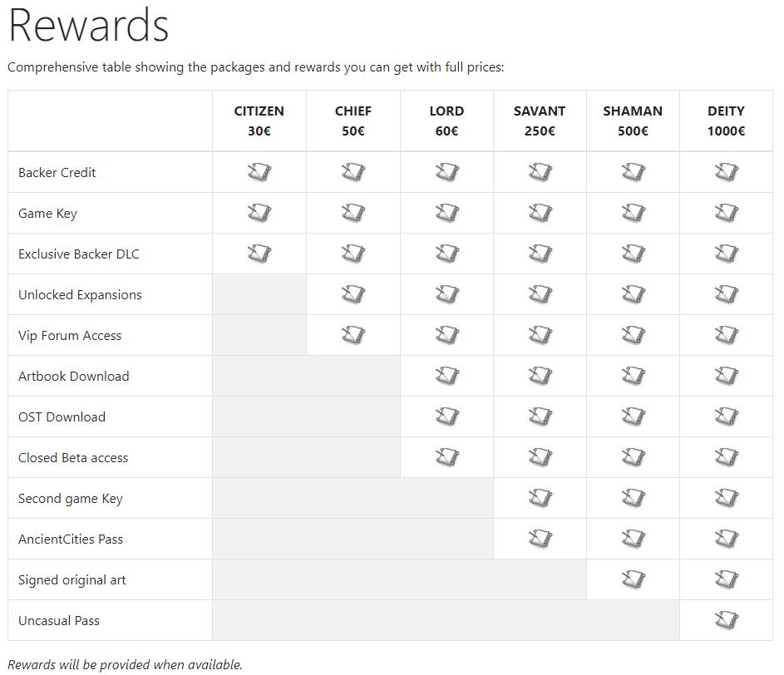The image size is (784, 675).
Task: Click the Shaman Signed original art checkmark
Action: point(634,579)
